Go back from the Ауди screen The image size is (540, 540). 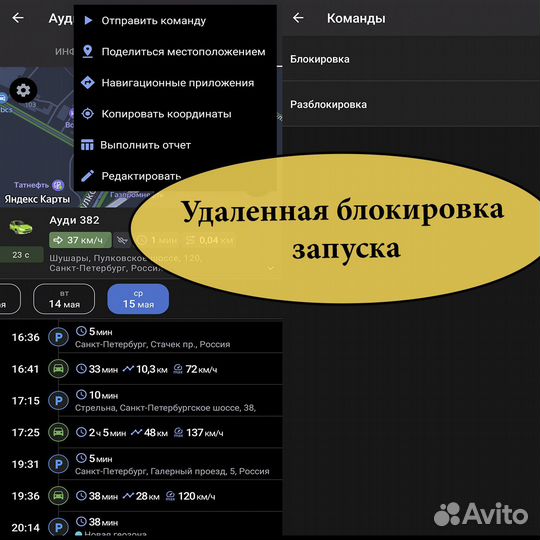18,18
